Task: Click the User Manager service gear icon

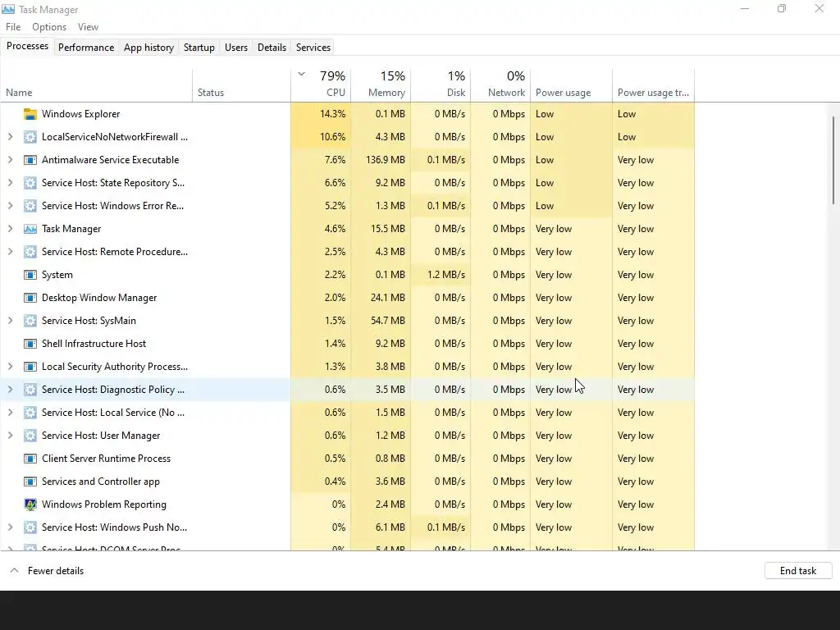Action: click(30, 436)
